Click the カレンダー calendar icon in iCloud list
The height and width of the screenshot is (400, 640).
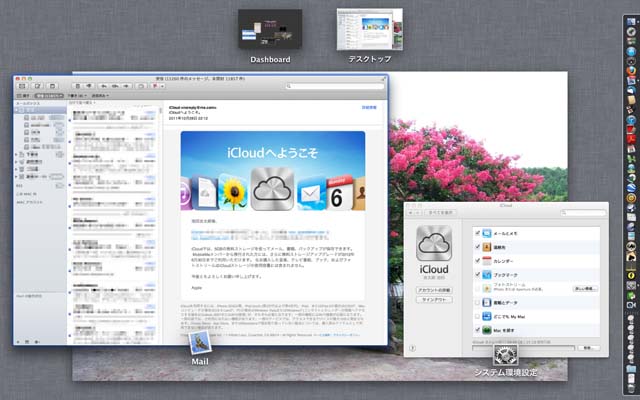487,261
